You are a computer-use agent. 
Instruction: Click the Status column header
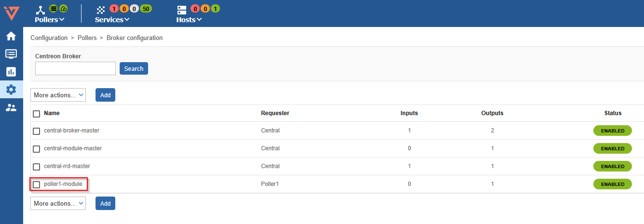tap(613, 113)
